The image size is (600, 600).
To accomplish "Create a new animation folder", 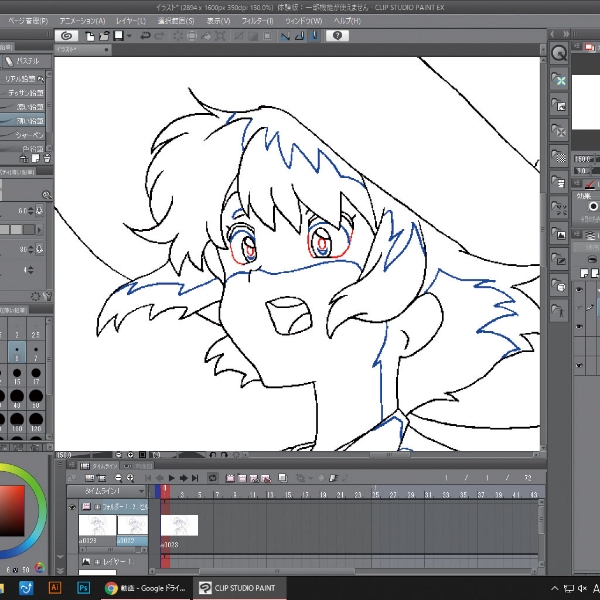I will click(x=230, y=478).
